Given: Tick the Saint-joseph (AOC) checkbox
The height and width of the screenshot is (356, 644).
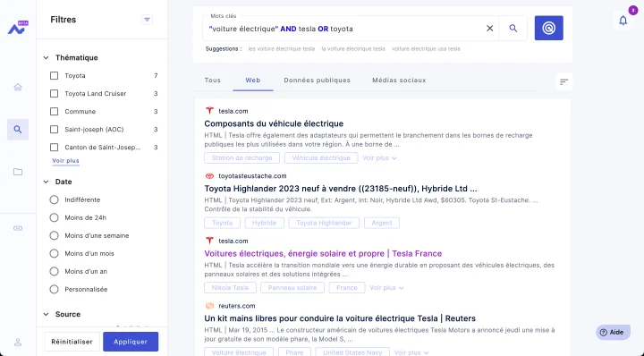Looking at the screenshot, I should [54, 130].
